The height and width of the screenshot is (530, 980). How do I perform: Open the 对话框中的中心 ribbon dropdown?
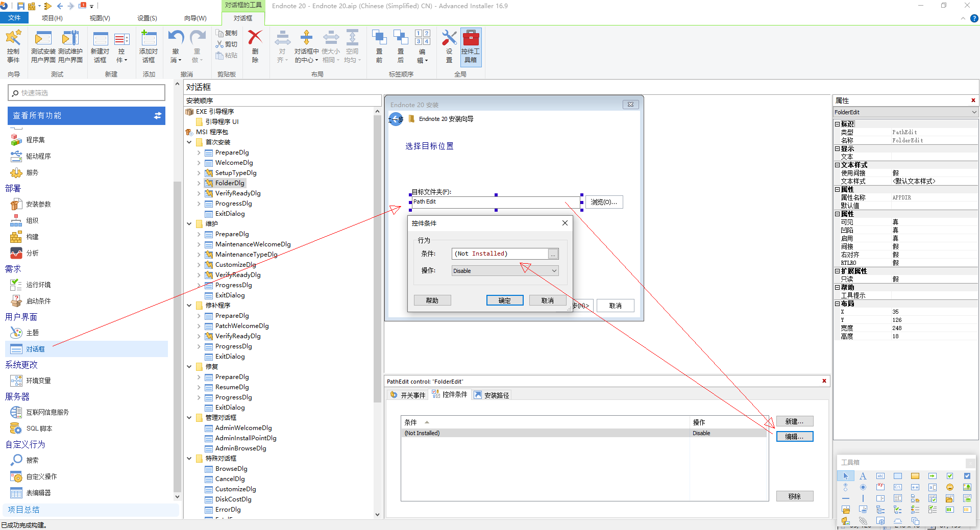[x=306, y=46]
